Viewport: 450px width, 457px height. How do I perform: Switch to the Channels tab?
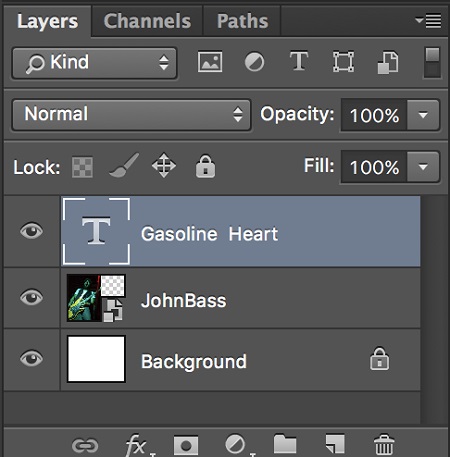point(147,21)
